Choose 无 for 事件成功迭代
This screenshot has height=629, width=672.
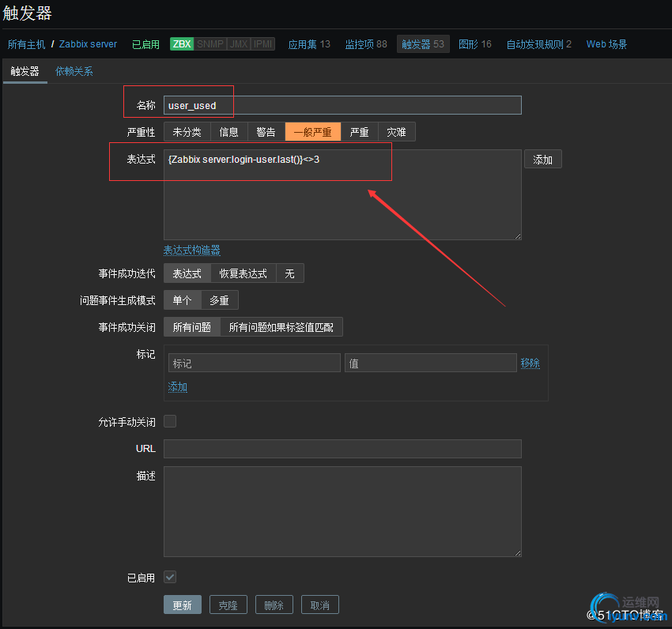point(289,273)
